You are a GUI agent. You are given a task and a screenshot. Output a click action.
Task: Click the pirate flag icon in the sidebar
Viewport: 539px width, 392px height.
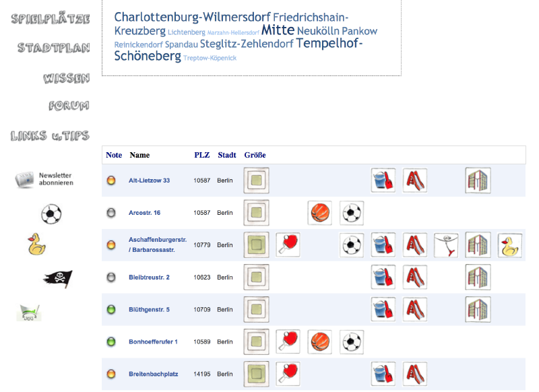(58, 279)
